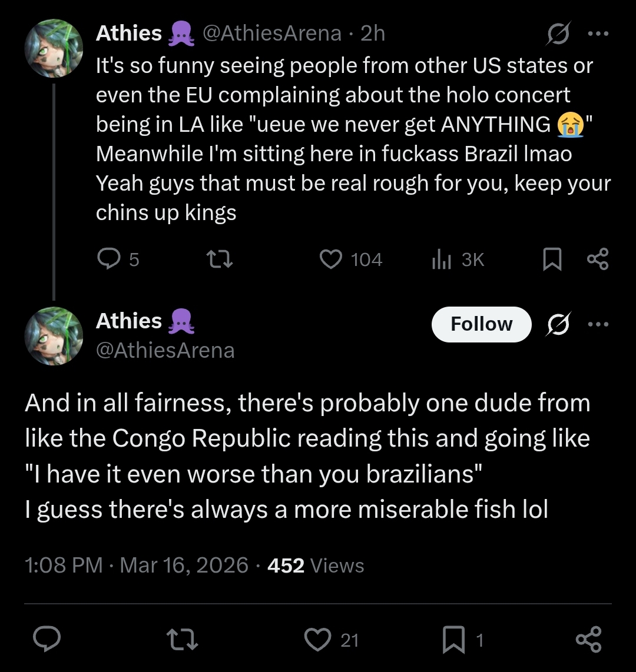Retweet the first tweet about holo concert
636x672 pixels.
[220, 259]
